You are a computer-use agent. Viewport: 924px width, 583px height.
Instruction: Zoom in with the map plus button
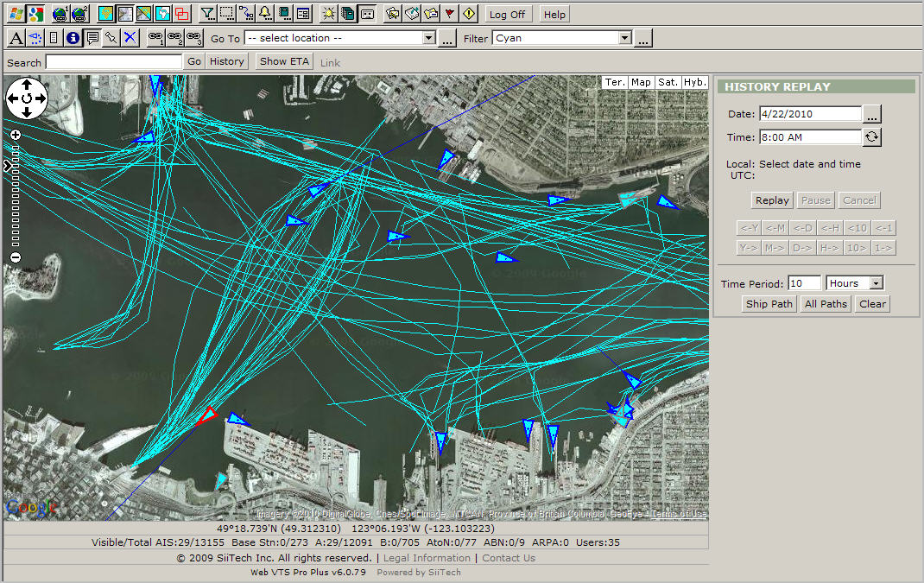pos(16,135)
